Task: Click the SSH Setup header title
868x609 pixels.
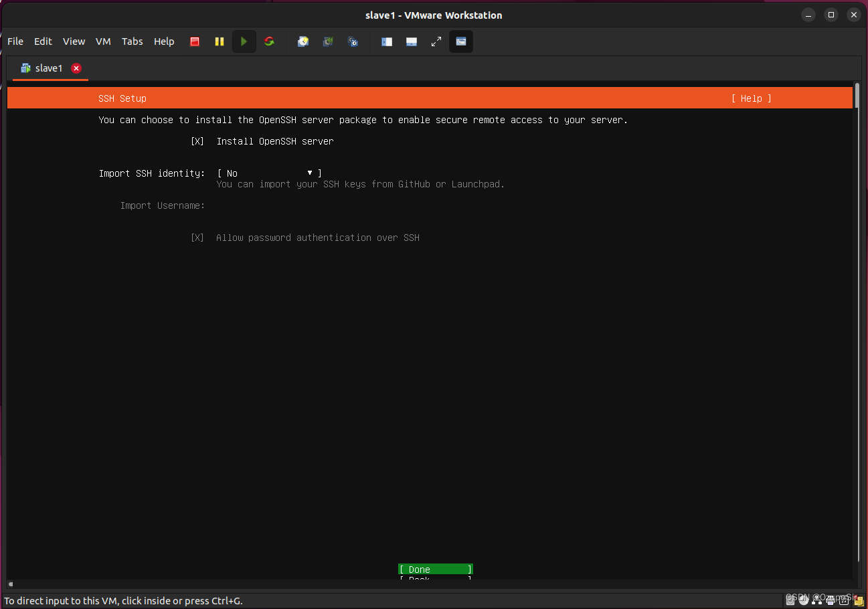Action: (x=122, y=98)
